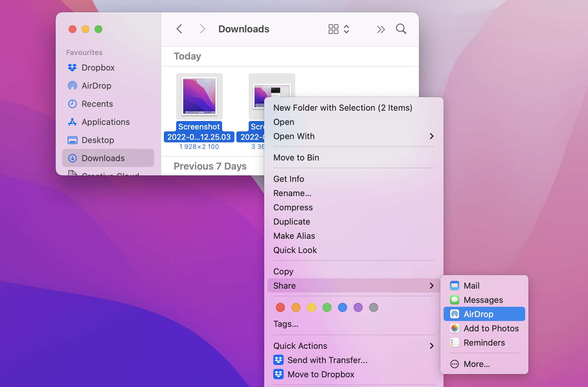Choose New Folder with Selection (2 Items)

pyautogui.click(x=354, y=108)
